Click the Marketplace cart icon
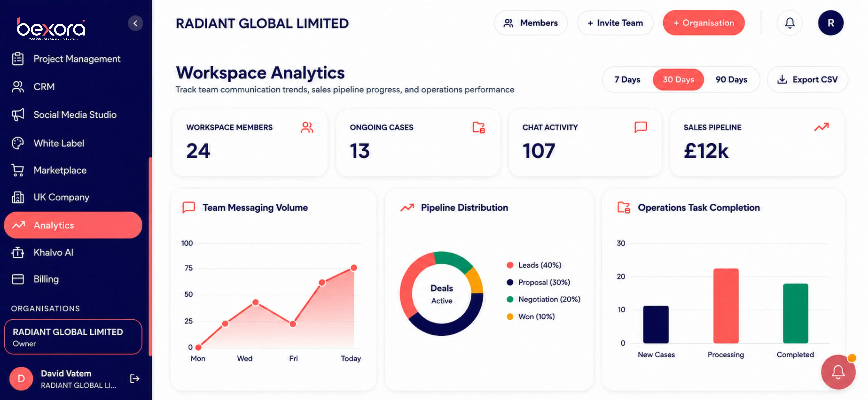The width and height of the screenshot is (868, 400). [18, 170]
